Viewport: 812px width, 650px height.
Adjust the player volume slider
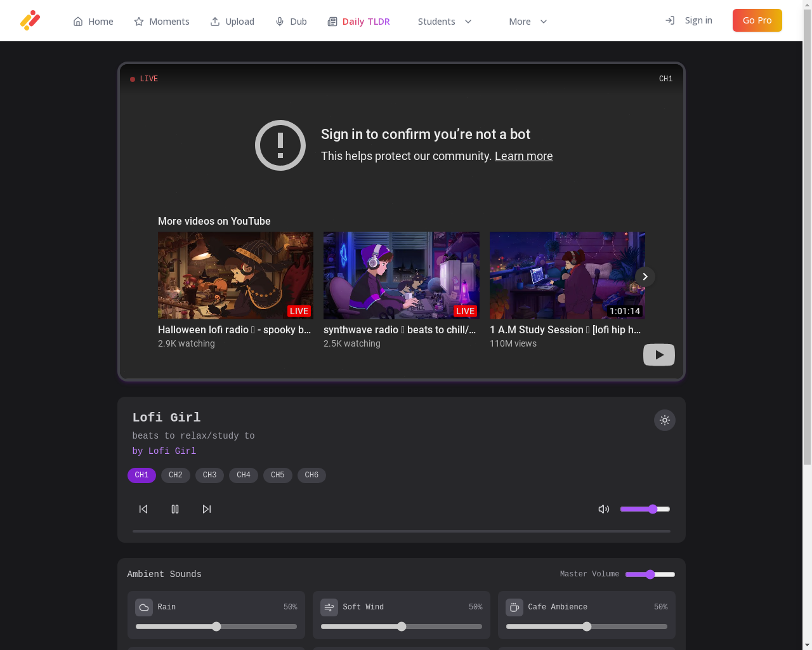click(645, 509)
